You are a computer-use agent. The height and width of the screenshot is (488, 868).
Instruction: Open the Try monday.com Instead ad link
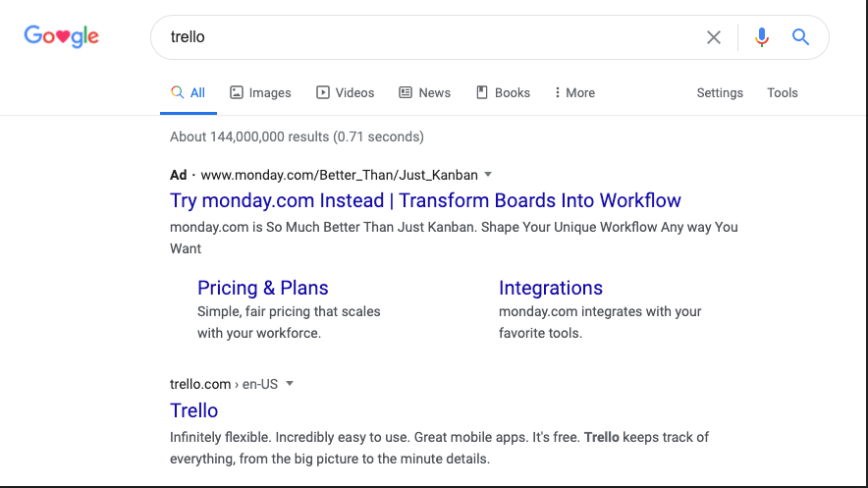[425, 200]
